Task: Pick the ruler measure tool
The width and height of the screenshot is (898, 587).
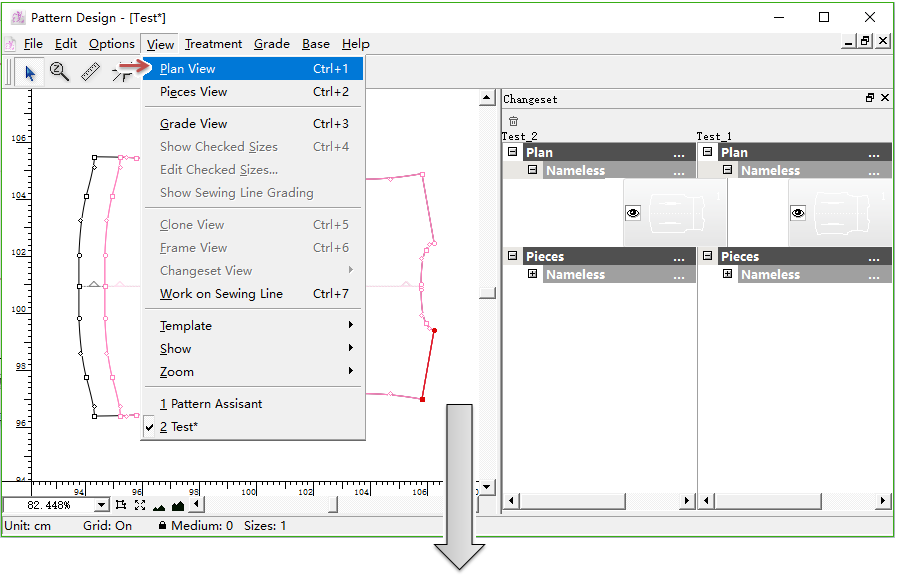Action: click(x=90, y=72)
